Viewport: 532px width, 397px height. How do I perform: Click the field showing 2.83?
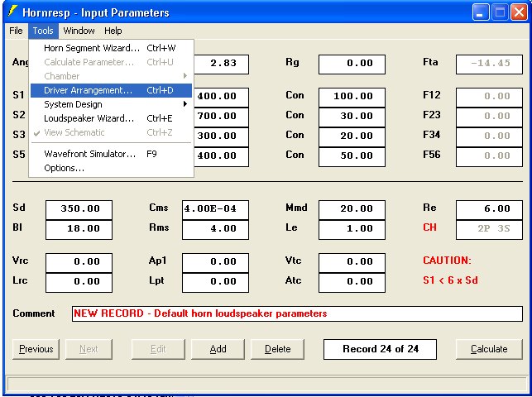point(221,64)
